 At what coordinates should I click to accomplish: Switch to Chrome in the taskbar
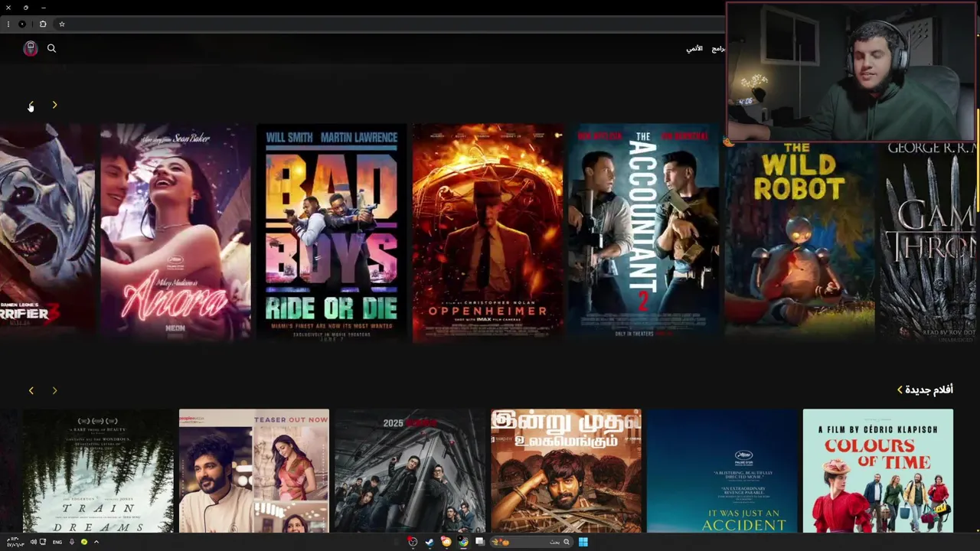pos(463,542)
